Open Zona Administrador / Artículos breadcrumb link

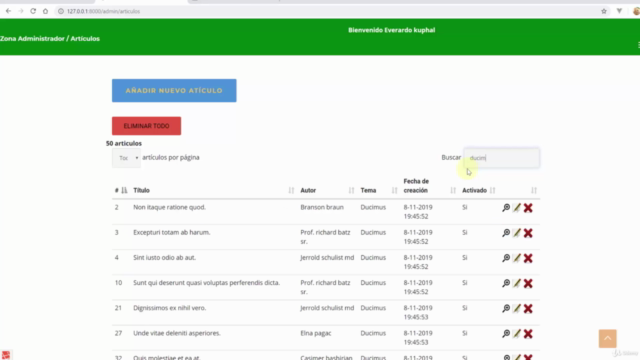pyautogui.click(x=50, y=38)
